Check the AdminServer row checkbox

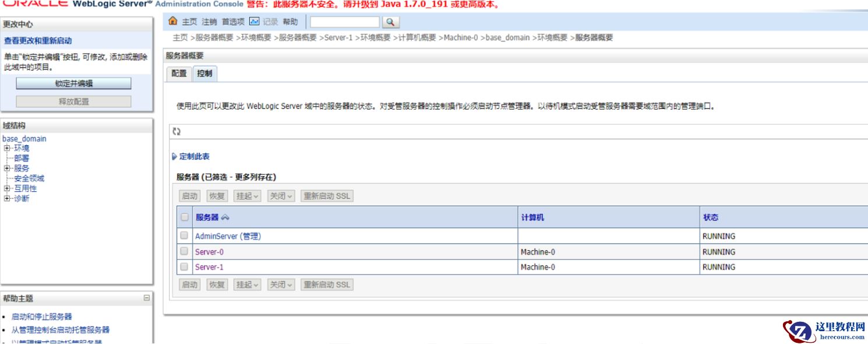(x=185, y=236)
